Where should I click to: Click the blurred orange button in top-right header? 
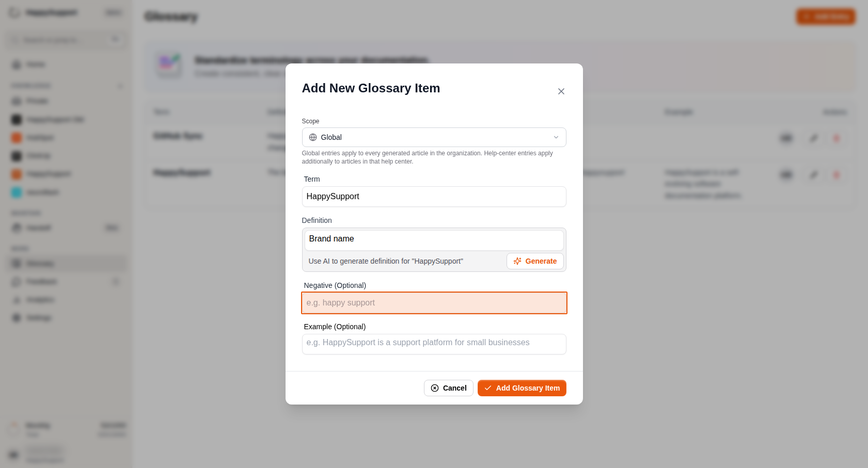(825, 17)
